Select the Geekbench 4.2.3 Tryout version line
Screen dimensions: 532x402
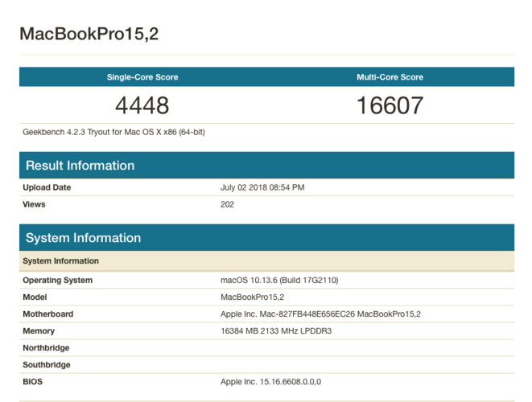click(113, 132)
